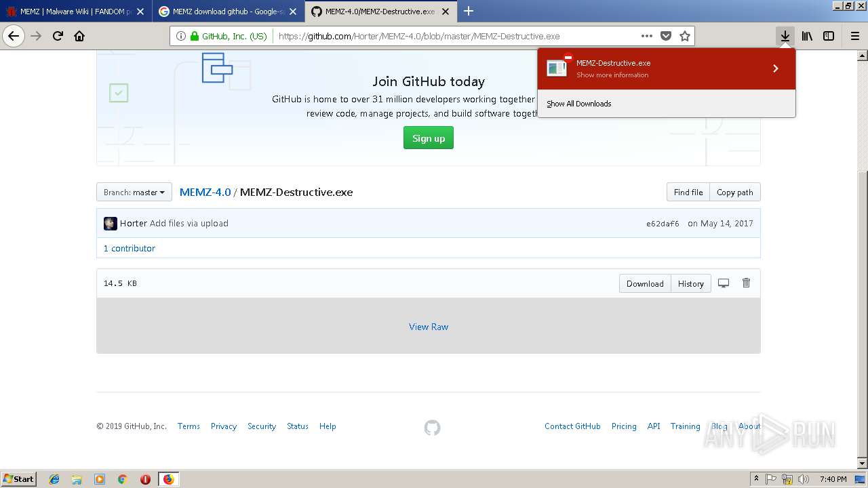Show site information icon in address bar
The image size is (868, 488).
[180, 36]
